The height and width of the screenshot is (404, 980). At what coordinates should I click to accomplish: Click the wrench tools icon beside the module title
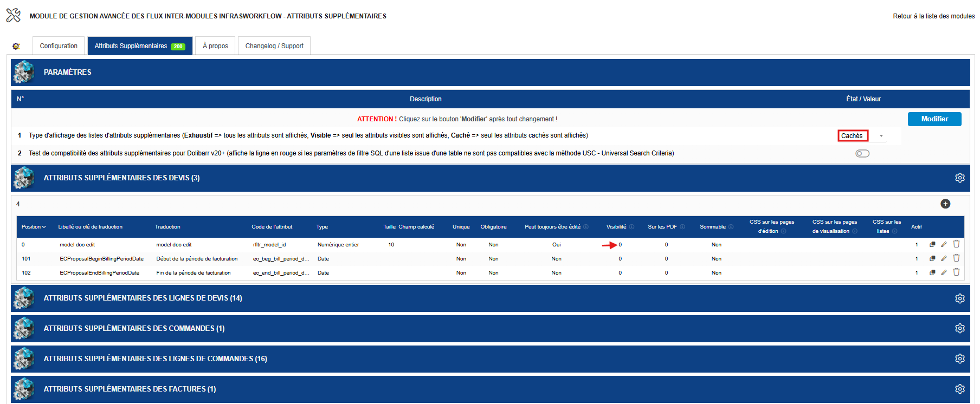coord(14,15)
